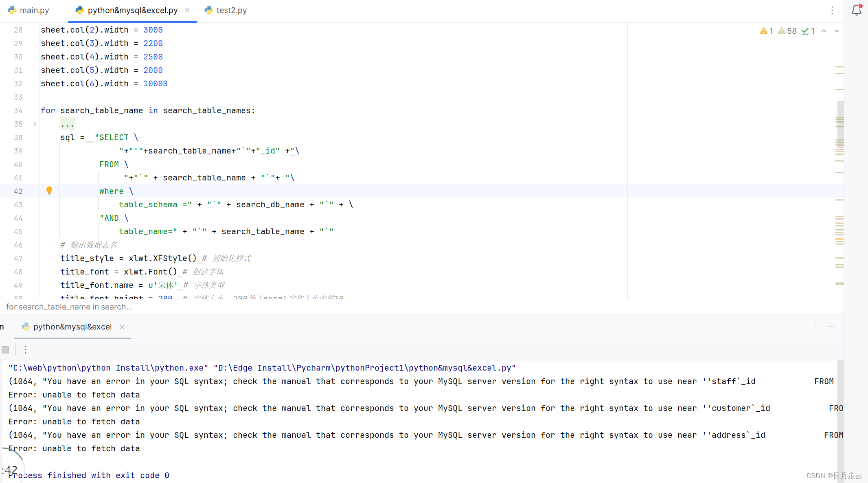Switch to the main.py tab

tap(34, 10)
